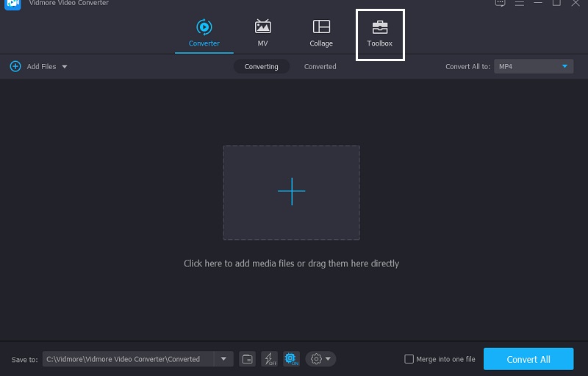
Task: Open the hamburger menu in title bar
Action: [x=520, y=3]
